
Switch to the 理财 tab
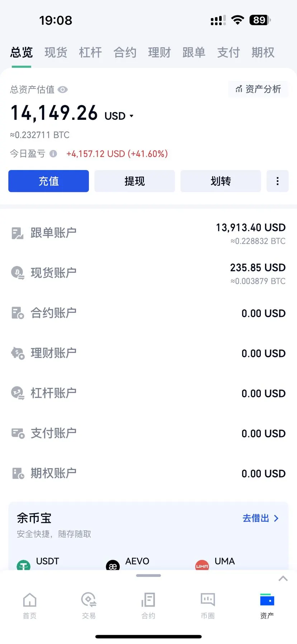159,52
